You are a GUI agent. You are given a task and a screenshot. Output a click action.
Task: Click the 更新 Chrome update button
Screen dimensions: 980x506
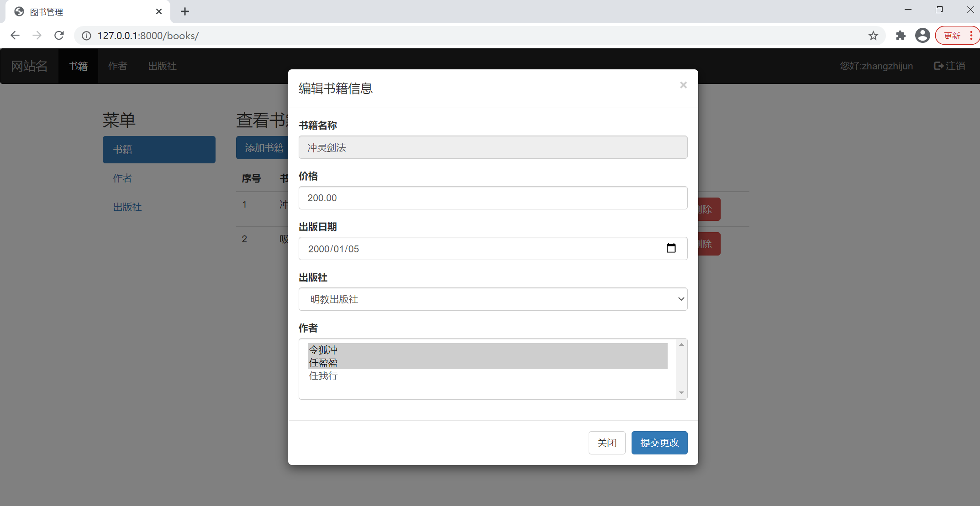click(x=952, y=36)
